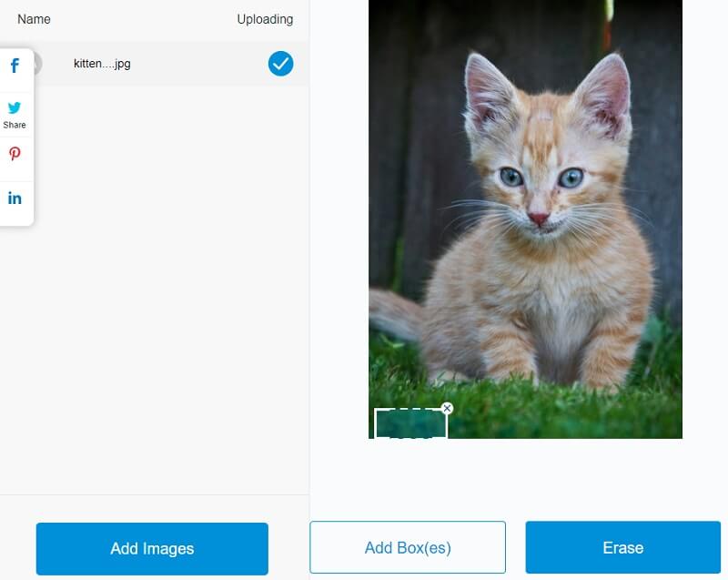Pin the page on Pinterest
Image resolution: width=728 pixels, height=580 pixels.
tap(15, 154)
